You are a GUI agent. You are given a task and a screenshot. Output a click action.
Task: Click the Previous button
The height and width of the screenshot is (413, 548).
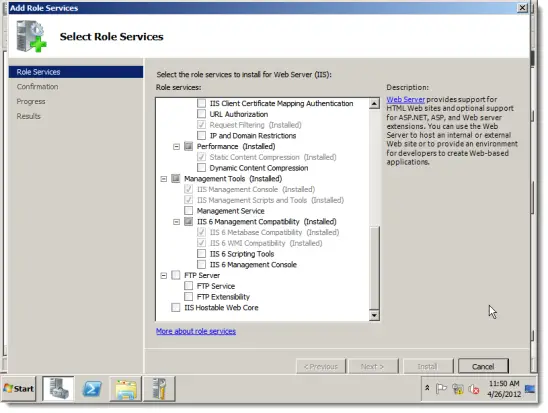click(321, 366)
